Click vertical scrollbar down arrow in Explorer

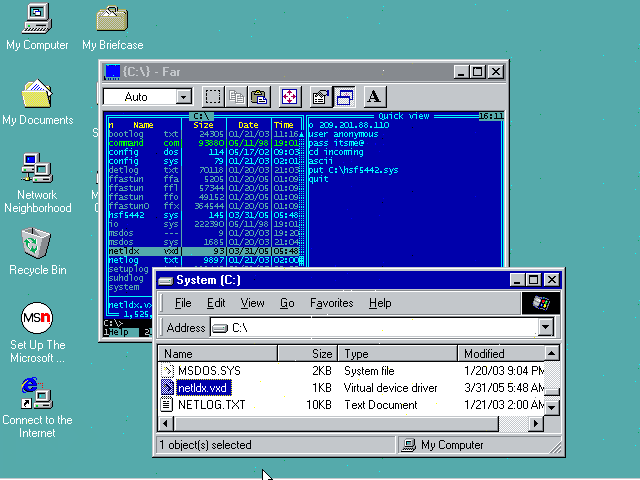(x=552, y=407)
